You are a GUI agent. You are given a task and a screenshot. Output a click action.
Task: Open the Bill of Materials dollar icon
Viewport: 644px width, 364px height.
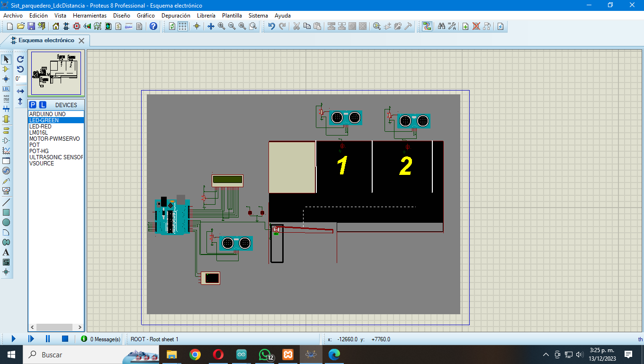118,26
